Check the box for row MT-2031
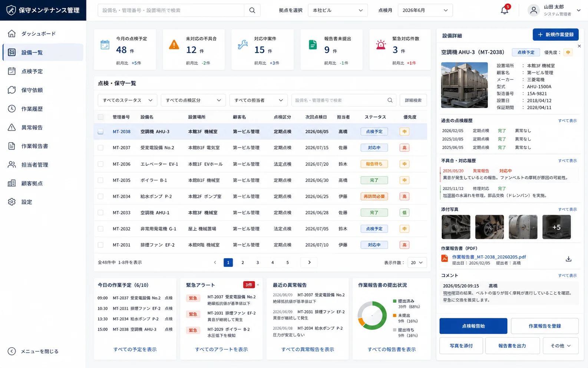Viewport: 588px width, 368px height. click(x=100, y=245)
